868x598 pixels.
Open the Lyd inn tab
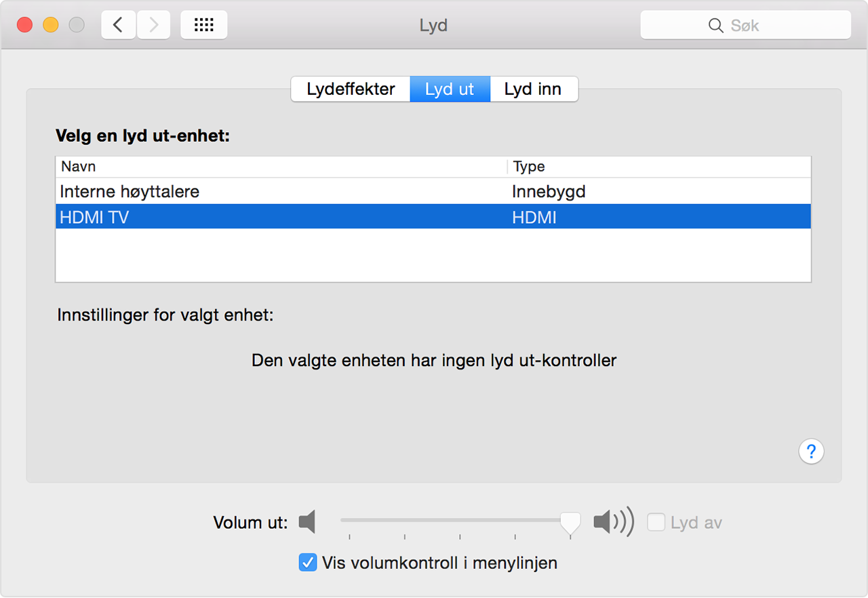point(533,89)
